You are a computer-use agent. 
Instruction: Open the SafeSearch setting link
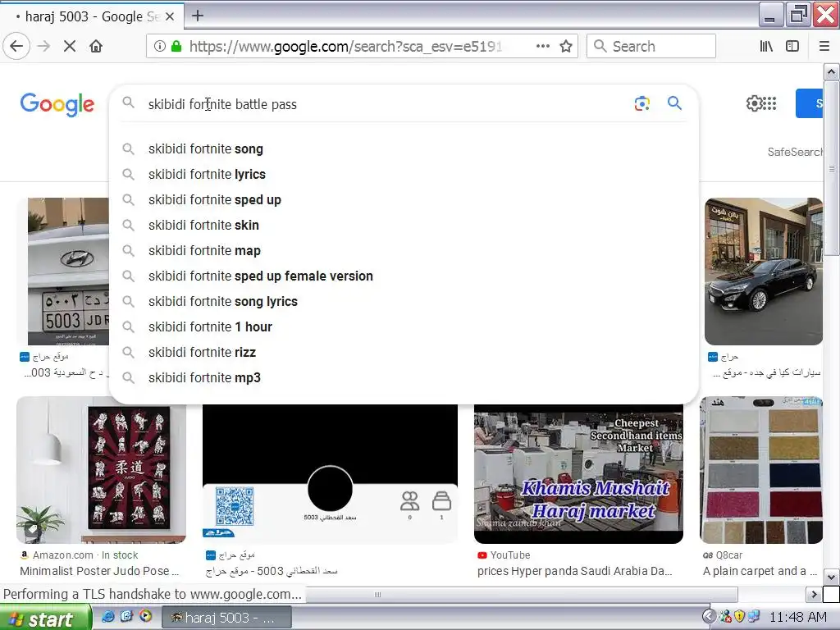coord(795,152)
